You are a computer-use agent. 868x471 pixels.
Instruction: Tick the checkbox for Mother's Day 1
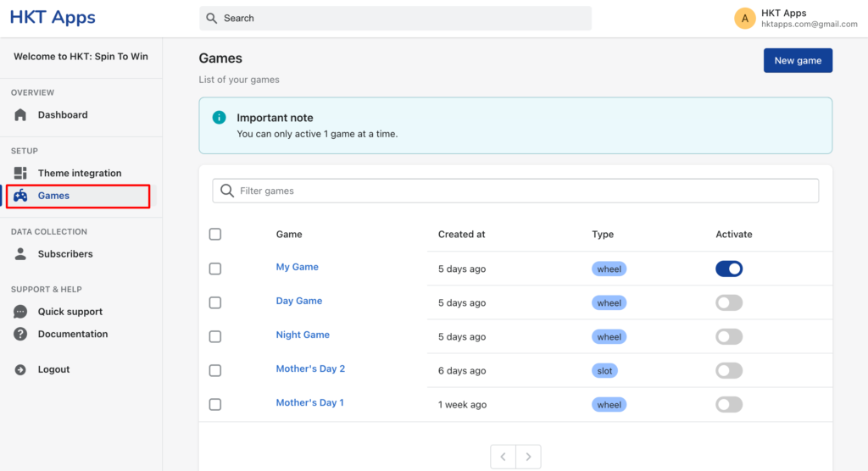[215, 405]
